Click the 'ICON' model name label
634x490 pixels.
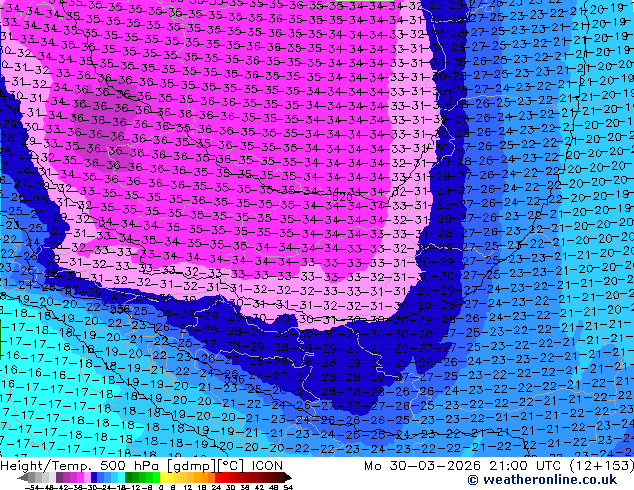coord(267,466)
